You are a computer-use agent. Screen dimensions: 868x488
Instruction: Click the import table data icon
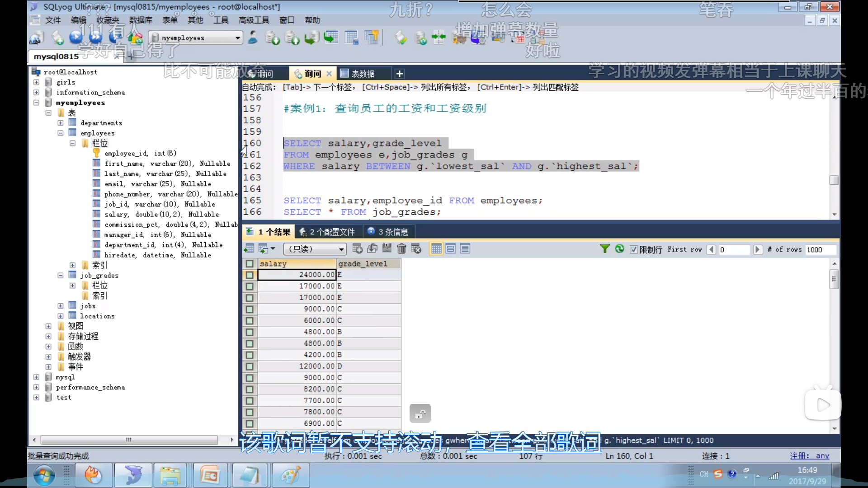tap(331, 38)
